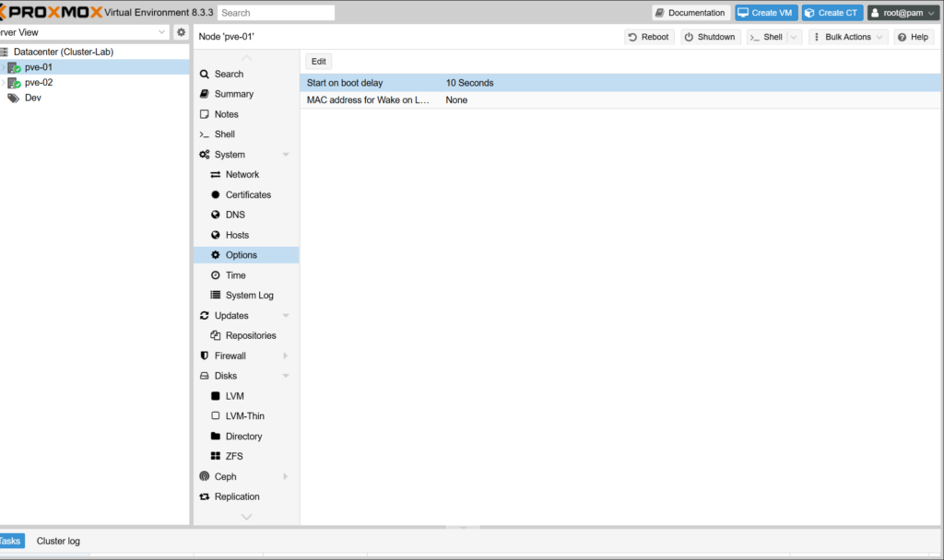Go to the Replication page
This screenshot has height=560, width=944.
(237, 497)
